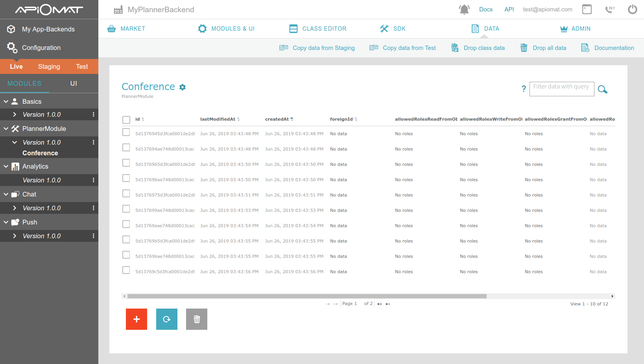This screenshot has height=364, width=644.
Task: Open the 24/7 phone support icon
Action: pos(610,9)
